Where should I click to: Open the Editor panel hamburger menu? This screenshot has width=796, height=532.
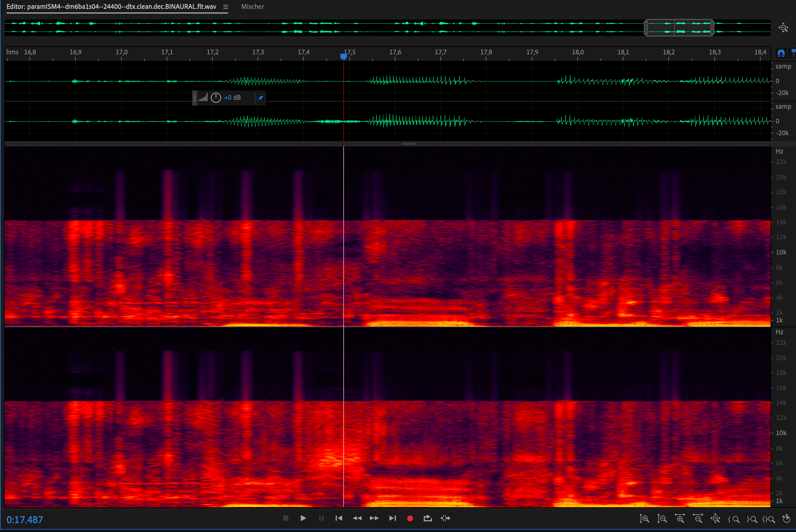[x=225, y=7]
